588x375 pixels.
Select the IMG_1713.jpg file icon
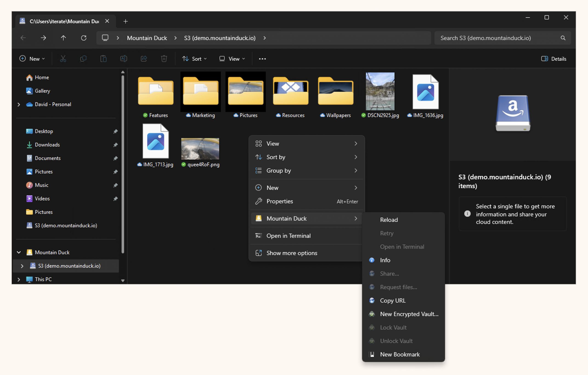point(155,141)
